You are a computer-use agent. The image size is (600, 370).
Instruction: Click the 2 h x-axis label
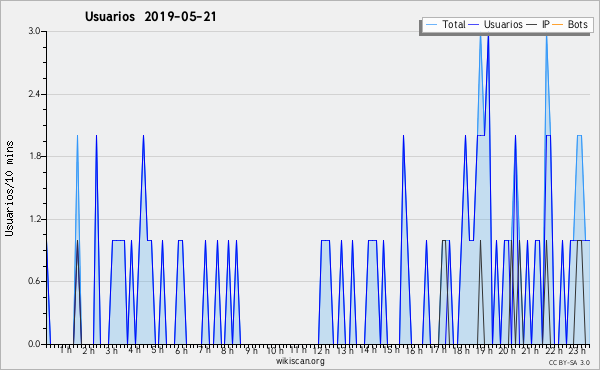click(88, 350)
